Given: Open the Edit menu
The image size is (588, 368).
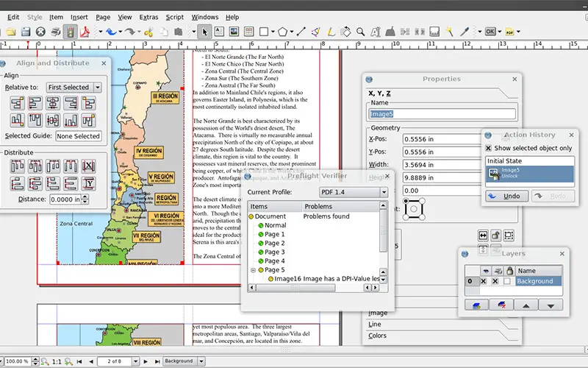Looking at the screenshot, I should tap(13, 17).
